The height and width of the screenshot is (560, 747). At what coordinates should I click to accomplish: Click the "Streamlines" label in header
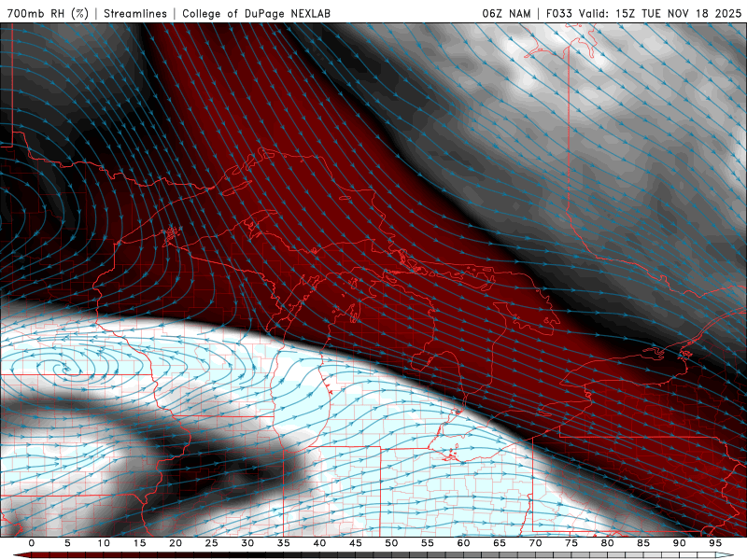pos(135,13)
